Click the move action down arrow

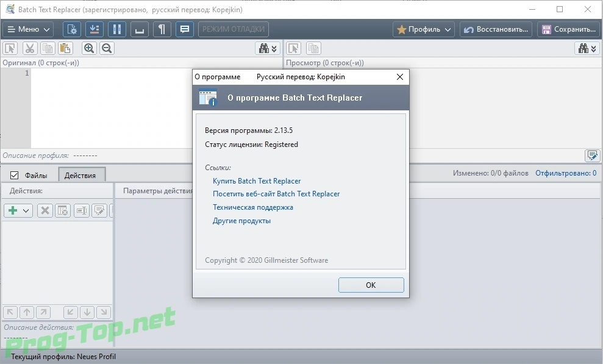[x=87, y=312]
